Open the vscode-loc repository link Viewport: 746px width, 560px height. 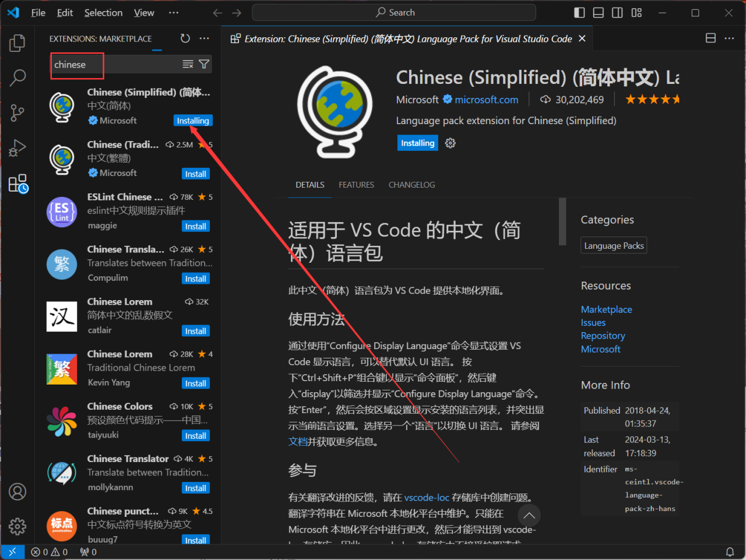tap(427, 498)
